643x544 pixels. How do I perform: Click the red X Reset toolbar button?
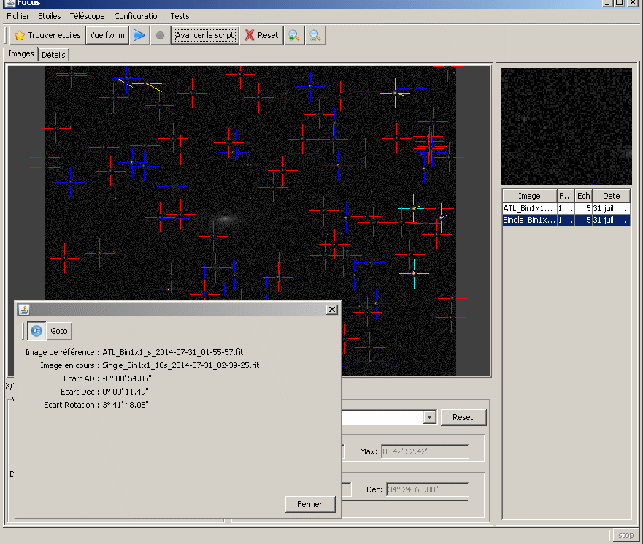point(262,35)
